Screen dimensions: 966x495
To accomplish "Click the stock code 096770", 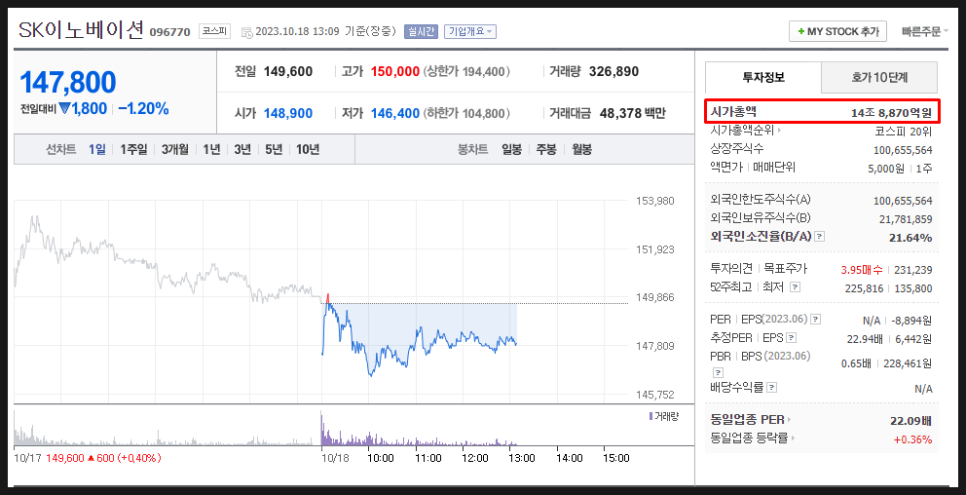I will [170, 32].
